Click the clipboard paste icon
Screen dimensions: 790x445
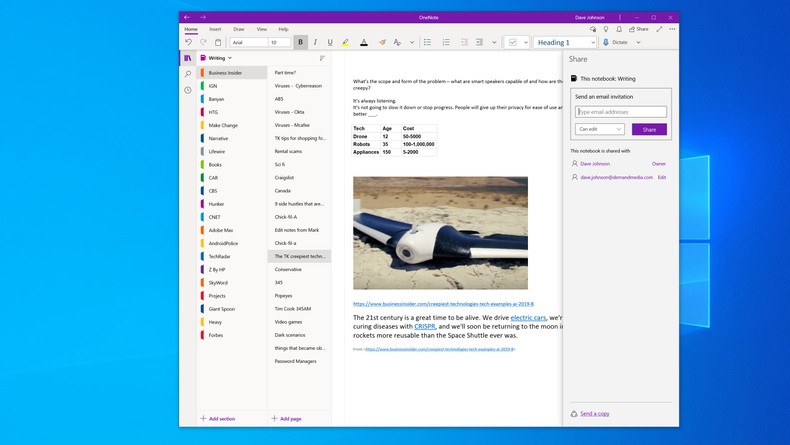(x=218, y=42)
